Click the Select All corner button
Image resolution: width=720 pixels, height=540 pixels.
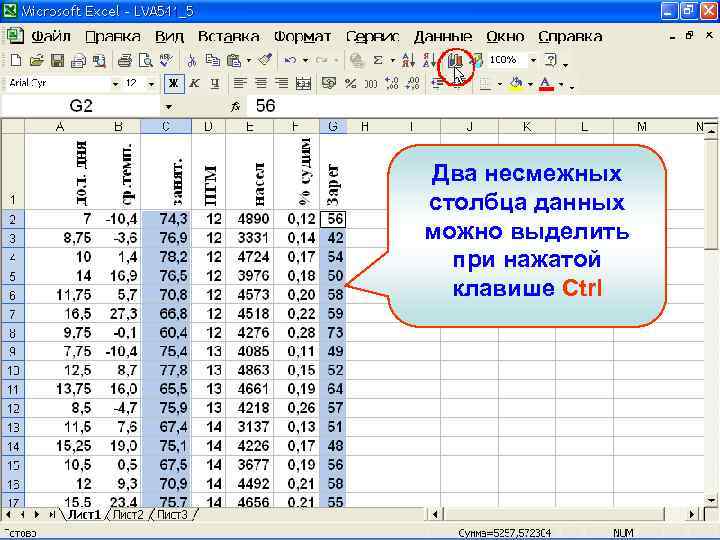point(12,126)
